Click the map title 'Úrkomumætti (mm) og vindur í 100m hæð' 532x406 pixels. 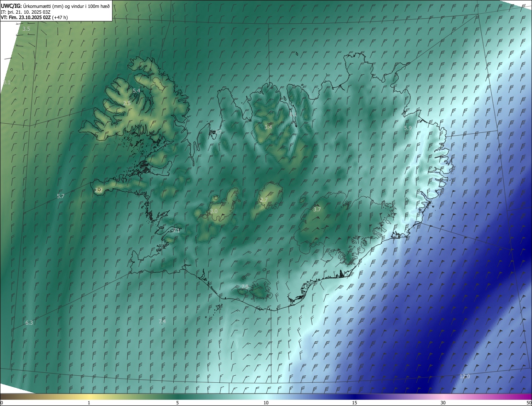point(66,6)
